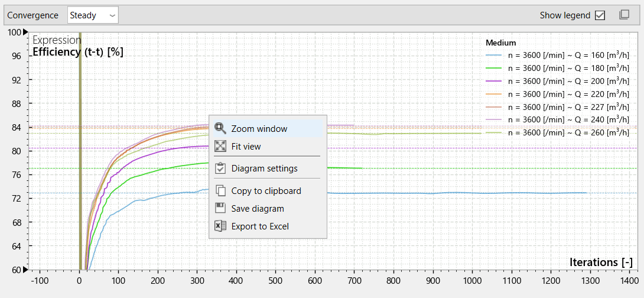Click the purple line swatch for Q = 200

[x=495, y=82]
